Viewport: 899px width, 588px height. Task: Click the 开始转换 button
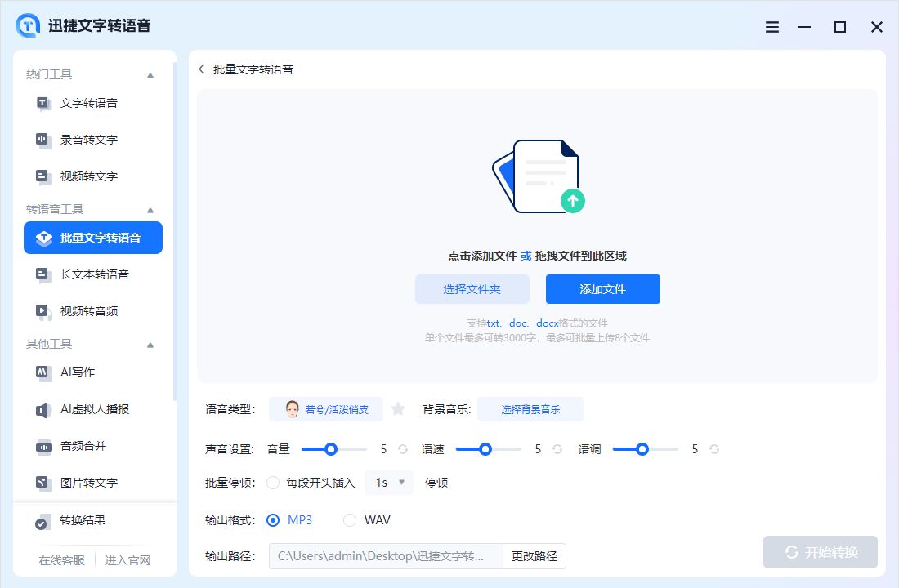821,552
